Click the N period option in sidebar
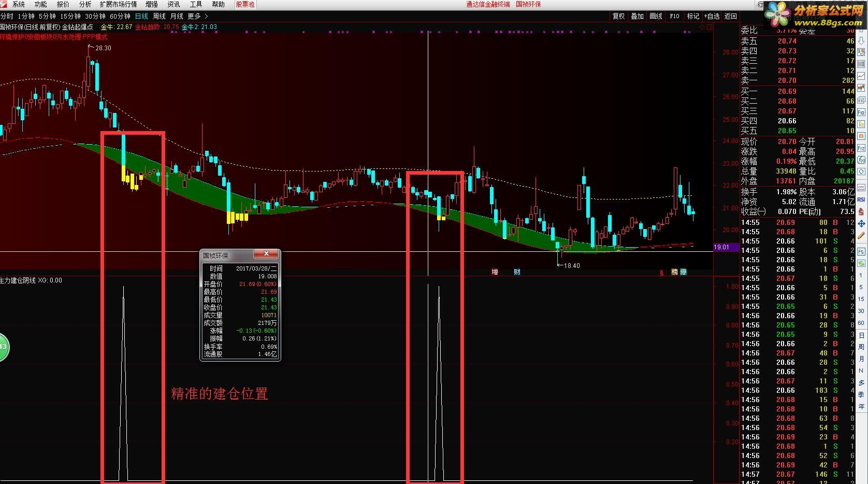This screenshot has width=868, height=484. tap(861, 371)
